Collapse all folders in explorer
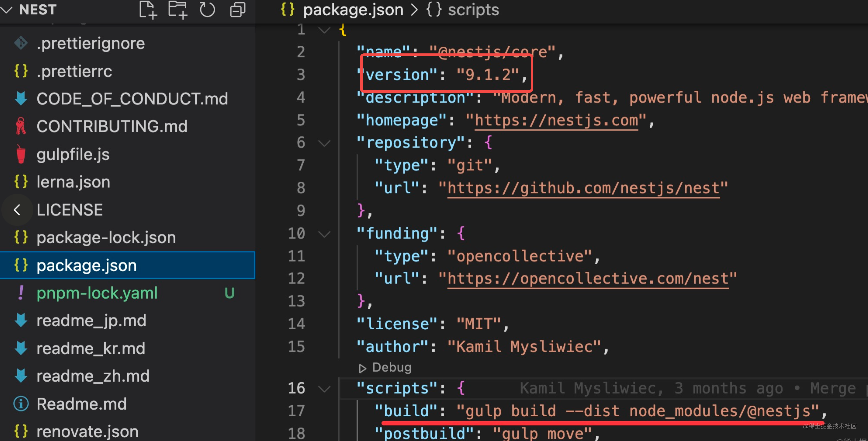The height and width of the screenshot is (441, 868). coord(238,10)
